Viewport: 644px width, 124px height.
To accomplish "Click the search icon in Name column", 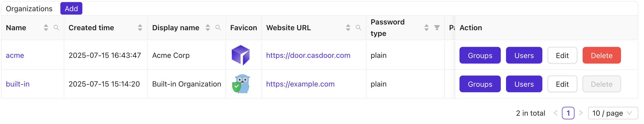I will (x=56, y=28).
